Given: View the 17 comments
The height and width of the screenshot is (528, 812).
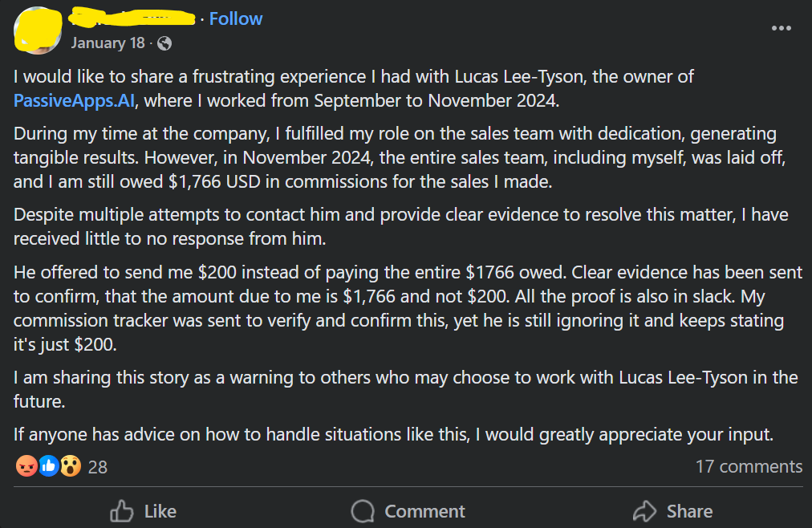Looking at the screenshot, I should click(748, 466).
